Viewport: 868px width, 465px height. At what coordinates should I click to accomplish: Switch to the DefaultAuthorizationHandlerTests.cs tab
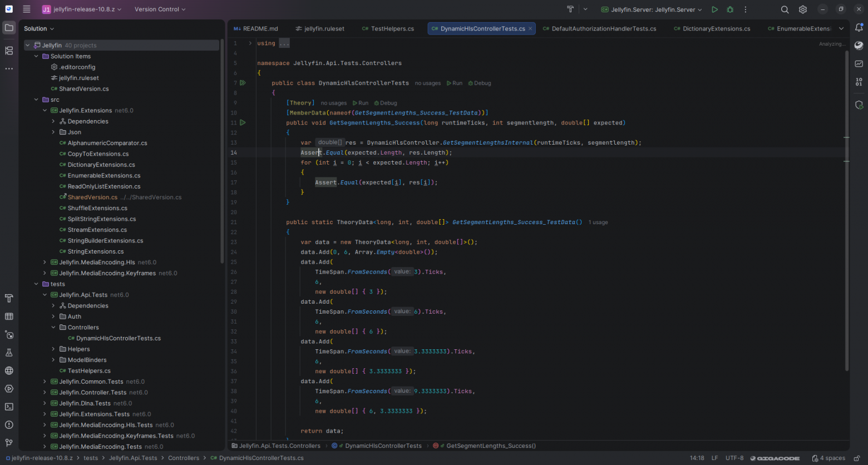click(x=599, y=28)
